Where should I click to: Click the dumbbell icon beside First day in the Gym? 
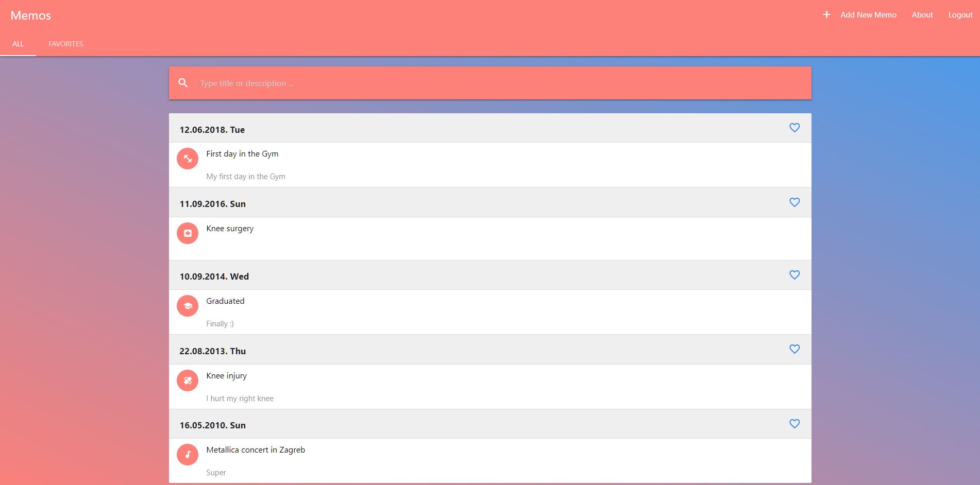[188, 159]
